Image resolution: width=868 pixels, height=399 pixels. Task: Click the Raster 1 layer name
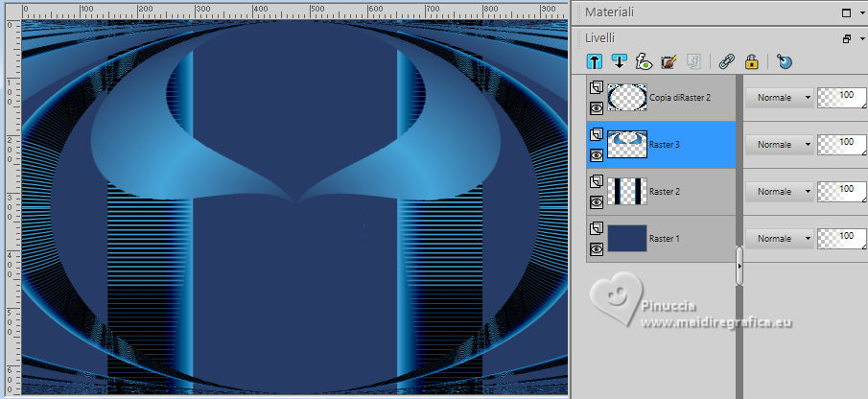665,239
